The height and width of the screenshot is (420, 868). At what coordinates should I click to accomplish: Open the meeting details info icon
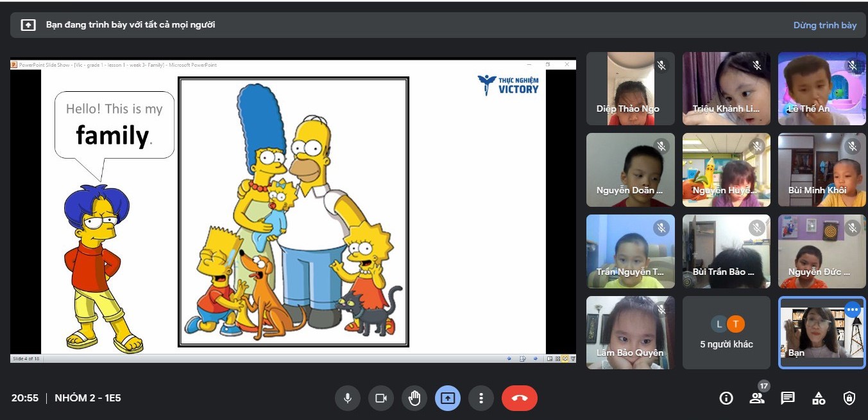tap(726, 398)
